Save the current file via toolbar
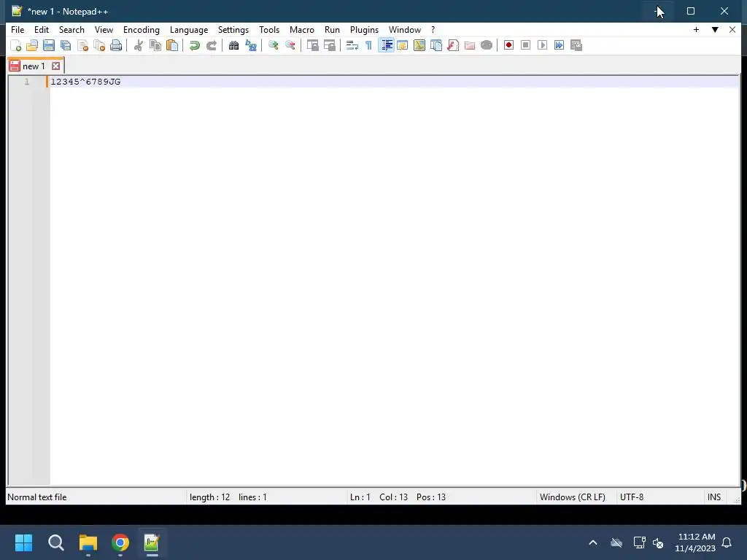The width and height of the screenshot is (747, 560). (x=49, y=45)
